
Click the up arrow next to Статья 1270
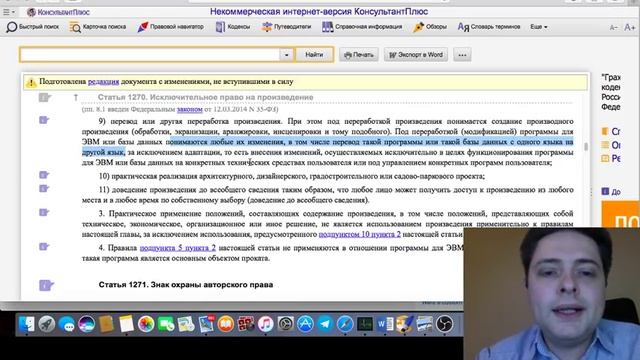[x=76, y=98]
